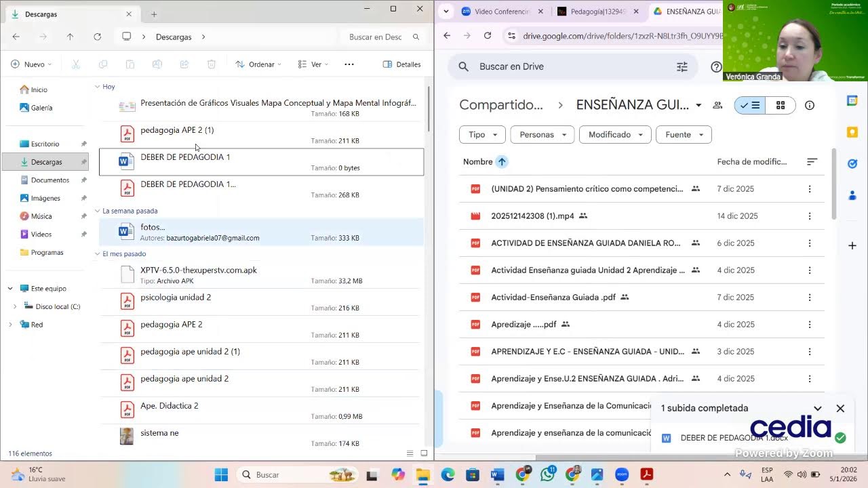This screenshot has height=488, width=868.
Task: Switch Drive to grid layout
Action: pyautogui.click(x=781, y=105)
